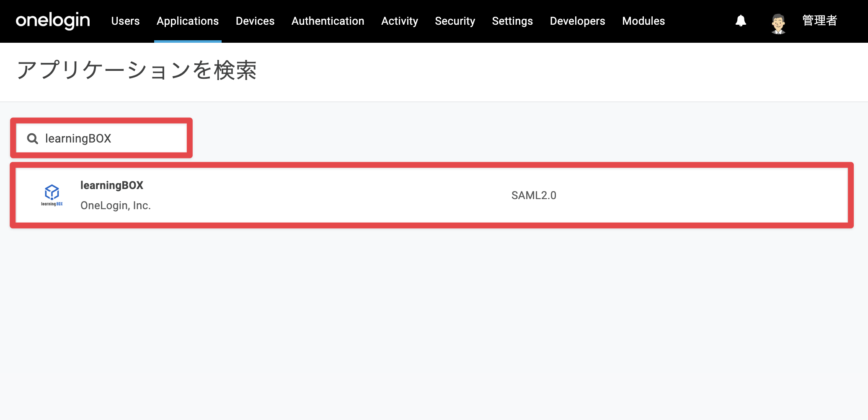This screenshot has height=420, width=868.
Task: Open the Activity menu
Action: click(400, 21)
